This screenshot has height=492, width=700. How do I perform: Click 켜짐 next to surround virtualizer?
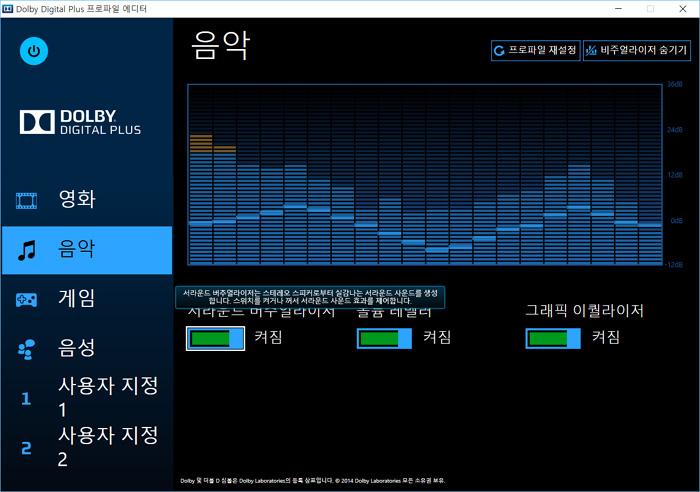point(268,337)
